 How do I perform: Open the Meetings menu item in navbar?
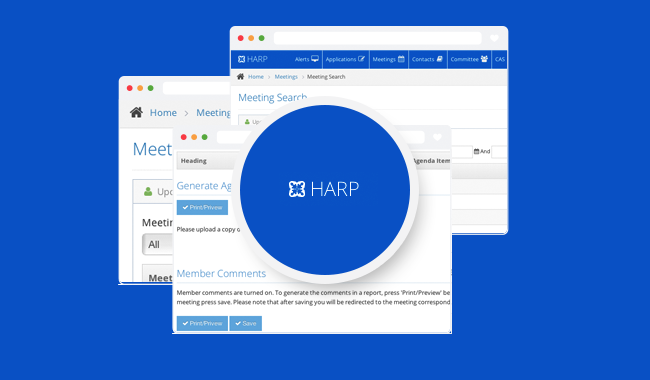click(x=388, y=59)
